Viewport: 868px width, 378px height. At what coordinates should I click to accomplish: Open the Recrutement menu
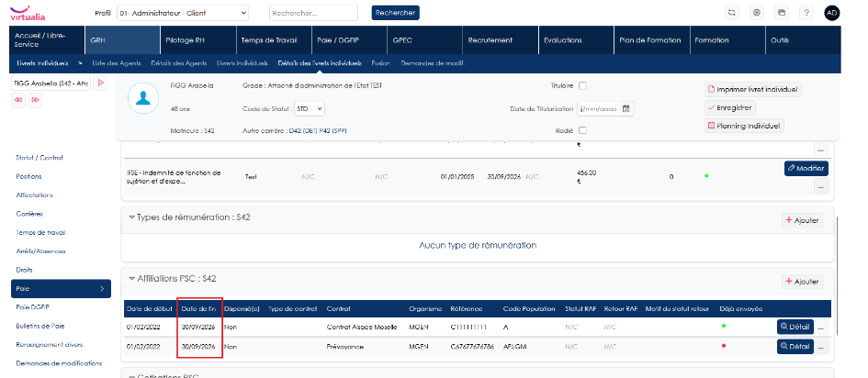point(500,40)
